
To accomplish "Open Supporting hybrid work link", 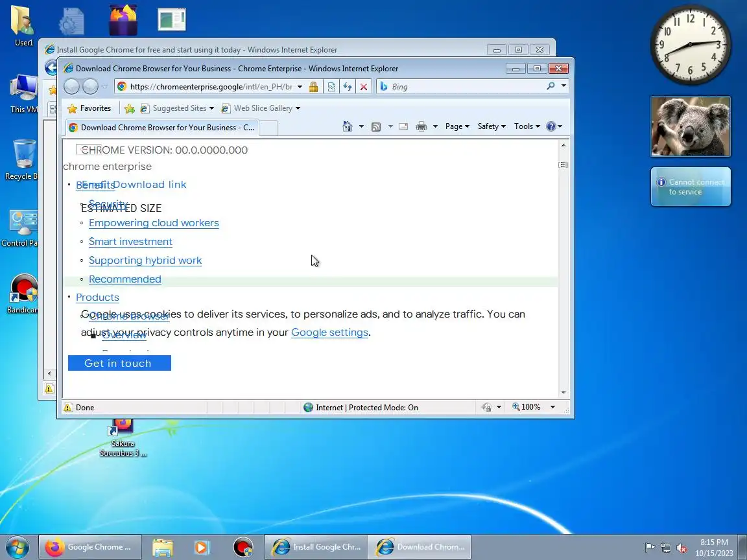I will 145,261.
